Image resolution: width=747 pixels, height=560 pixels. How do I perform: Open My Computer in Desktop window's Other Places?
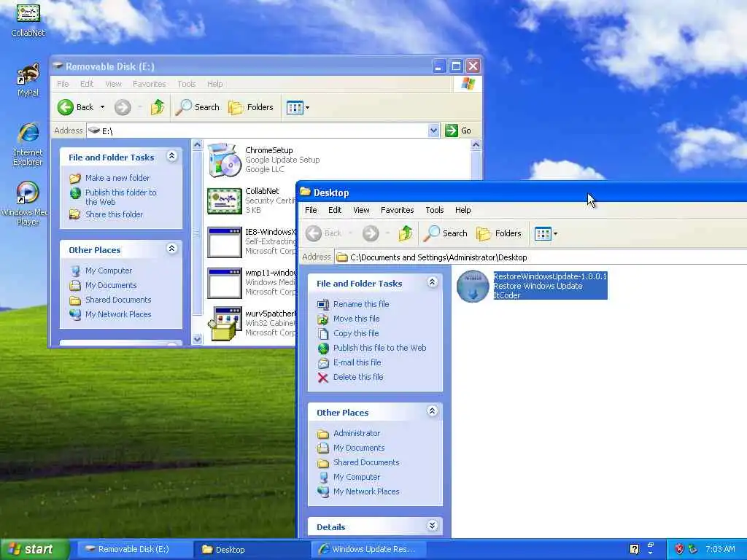point(357,477)
